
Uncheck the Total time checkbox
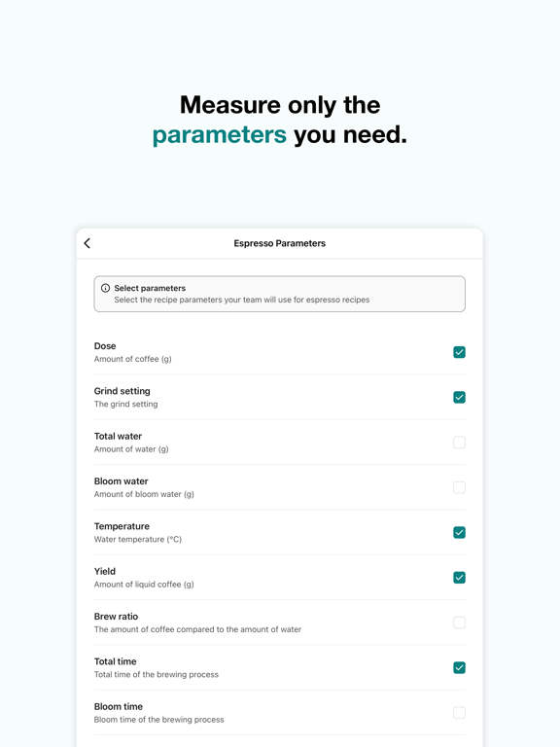click(459, 668)
